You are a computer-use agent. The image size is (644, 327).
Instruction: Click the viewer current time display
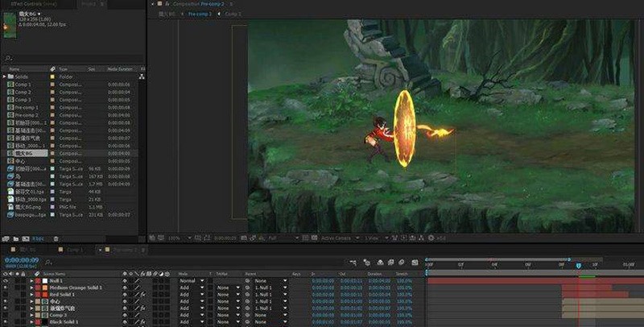225,238
